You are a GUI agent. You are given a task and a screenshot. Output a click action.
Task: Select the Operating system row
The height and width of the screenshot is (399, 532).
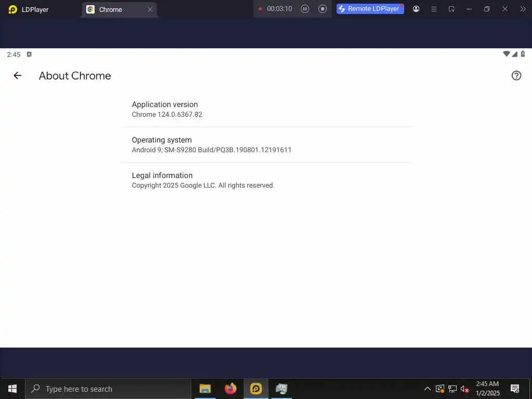[267, 144]
